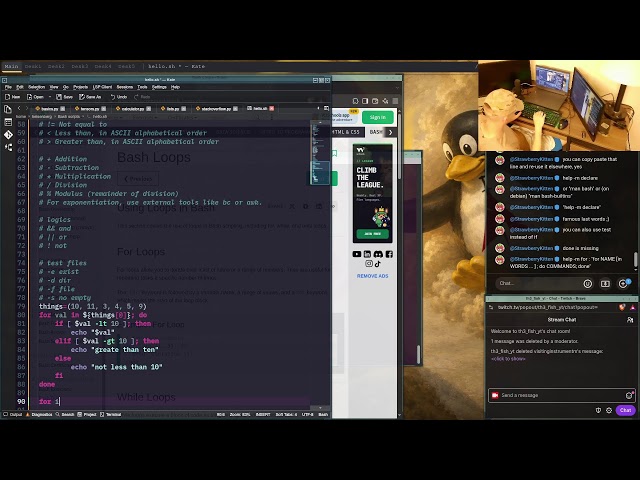Screen dimensions: 640x480
Task: Open the Soft Tabs indentation dropdown
Action: click(x=286, y=414)
